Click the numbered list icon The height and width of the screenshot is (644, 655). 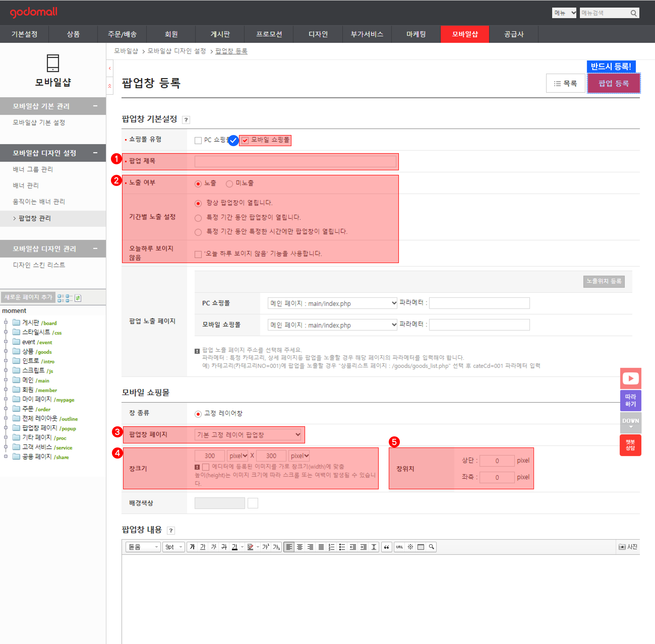tap(331, 547)
